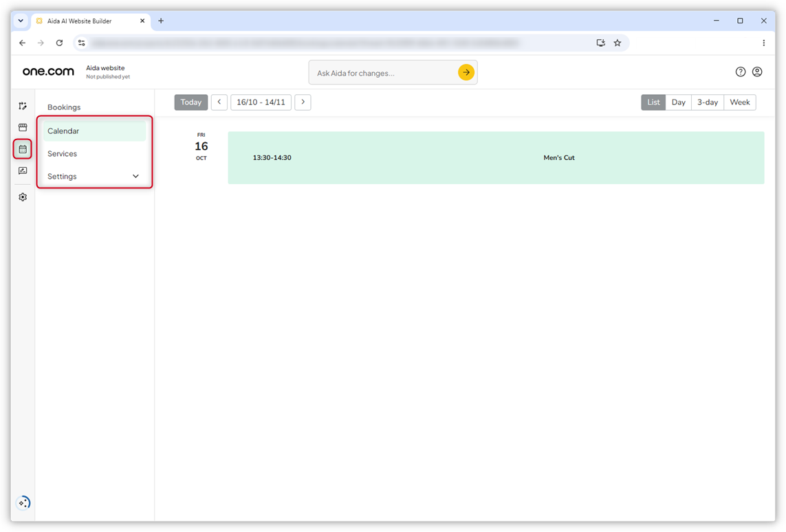
Task: Open the Chrome three-dot menu
Action: coord(763,43)
